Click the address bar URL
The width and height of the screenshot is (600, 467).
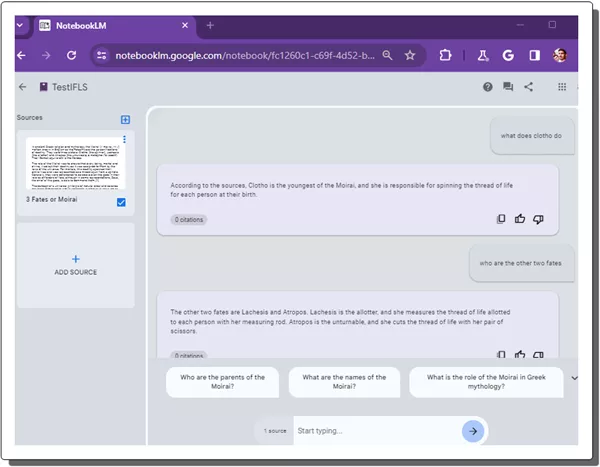(245, 56)
